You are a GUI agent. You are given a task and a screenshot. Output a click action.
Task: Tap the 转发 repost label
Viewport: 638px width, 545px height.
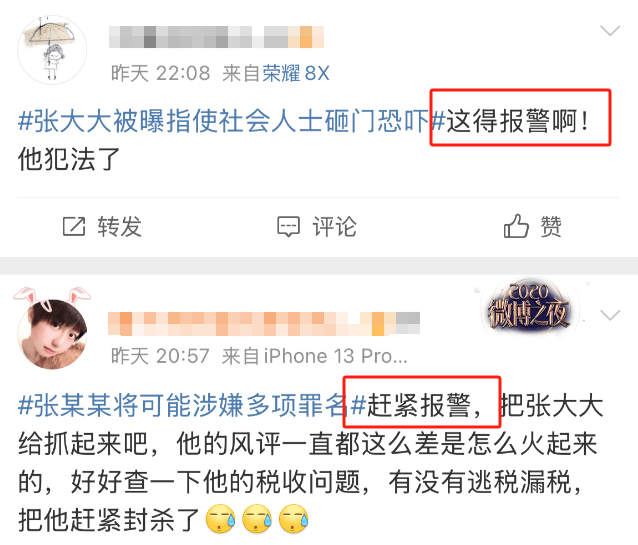point(120,226)
